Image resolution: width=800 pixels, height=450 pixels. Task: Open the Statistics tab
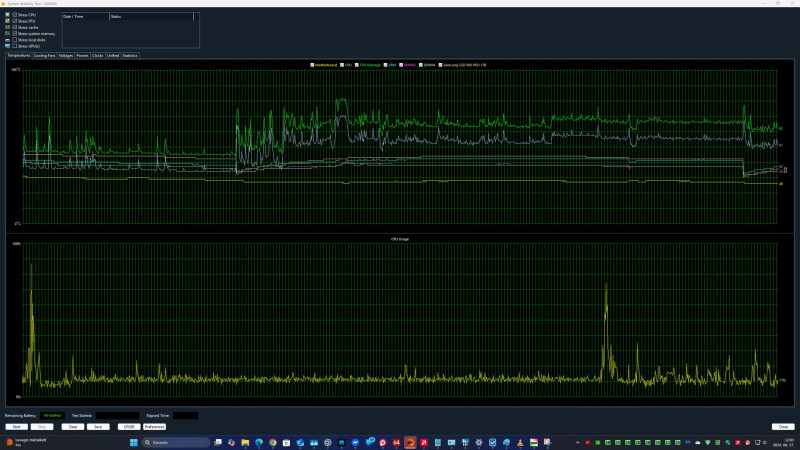pyautogui.click(x=130, y=55)
